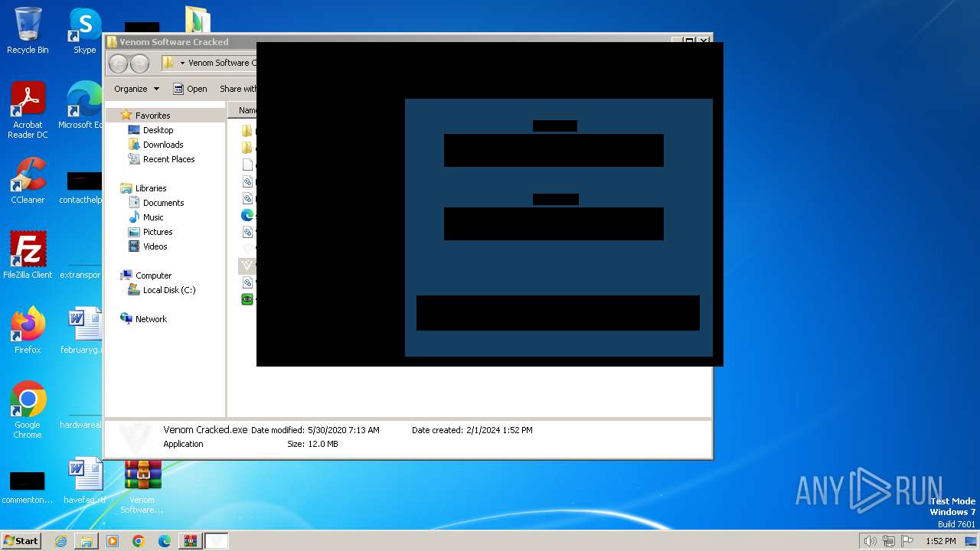Go back in the Explorer window

click(118, 64)
